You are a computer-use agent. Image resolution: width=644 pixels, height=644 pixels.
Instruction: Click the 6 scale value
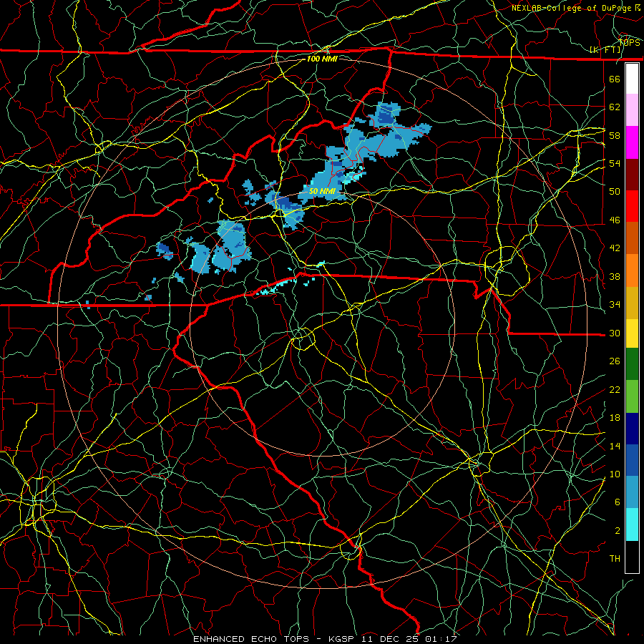(618, 503)
